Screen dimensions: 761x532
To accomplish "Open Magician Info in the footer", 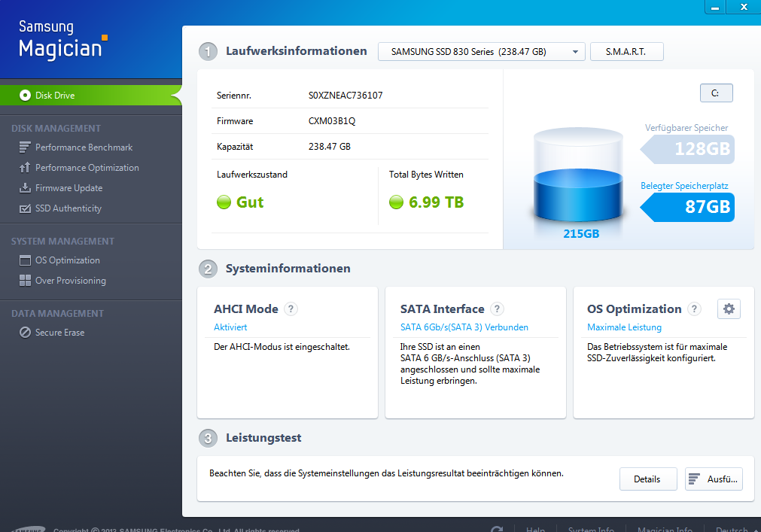I will point(665,529).
